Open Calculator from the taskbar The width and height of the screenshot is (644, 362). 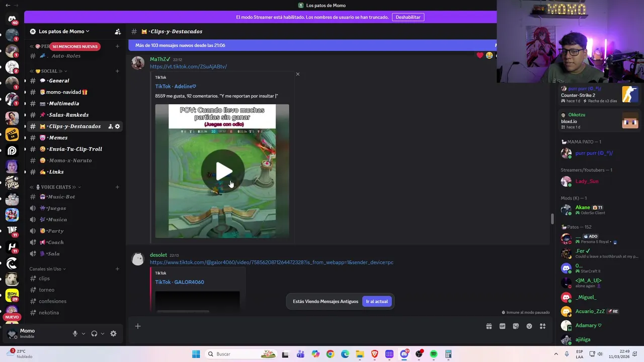[448, 354]
